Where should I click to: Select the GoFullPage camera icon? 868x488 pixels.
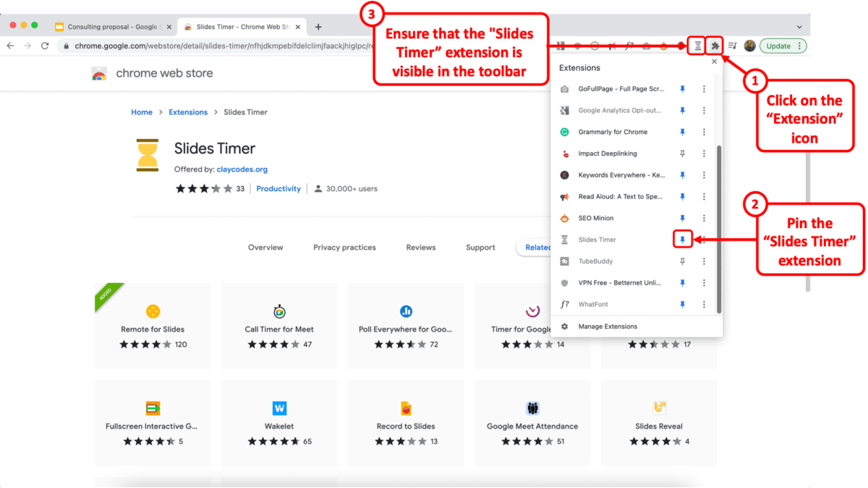(565, 88)
